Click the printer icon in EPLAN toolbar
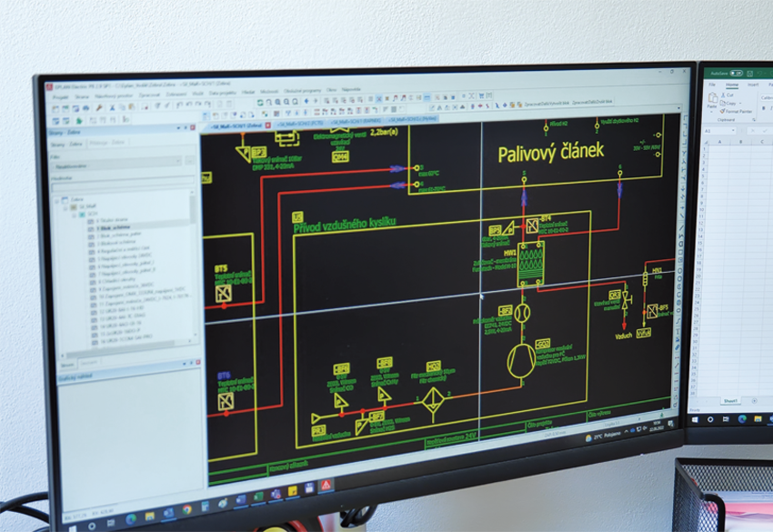The height and width of the screenshot is (532, 773). (x=86, y=108)
